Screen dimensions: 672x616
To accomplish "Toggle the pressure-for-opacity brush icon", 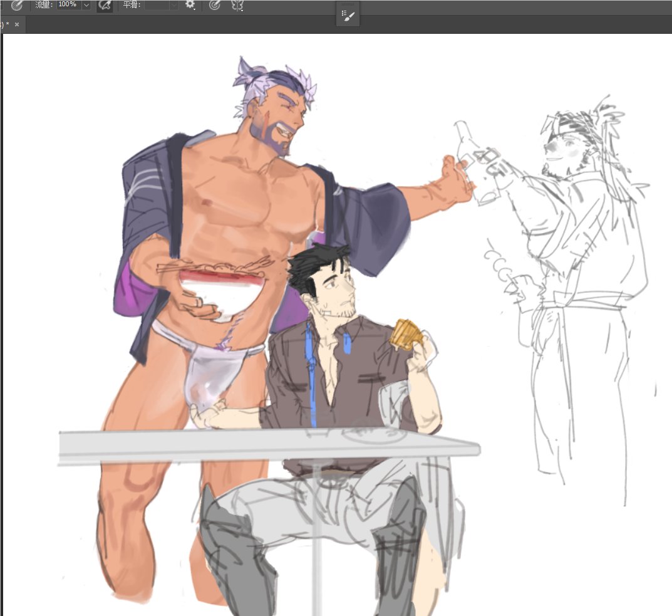I will [x=17, y=5].
